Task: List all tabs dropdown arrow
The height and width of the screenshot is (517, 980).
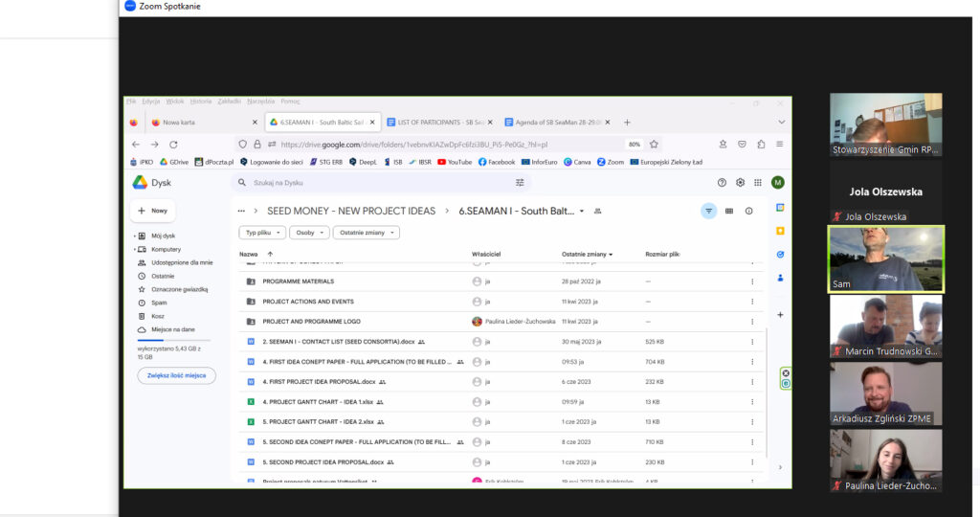Action: pyautogui.click(x=781, y=123)
